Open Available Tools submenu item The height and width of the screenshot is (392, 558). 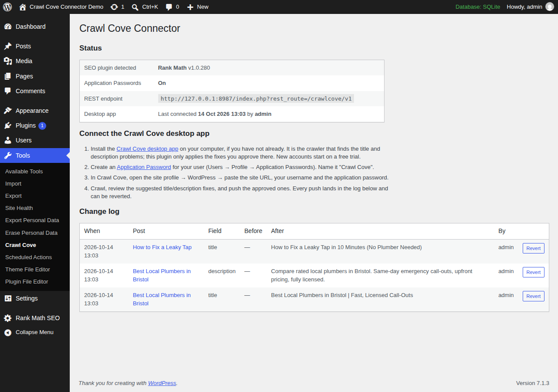pyautogui.click(x=24, y=172)
